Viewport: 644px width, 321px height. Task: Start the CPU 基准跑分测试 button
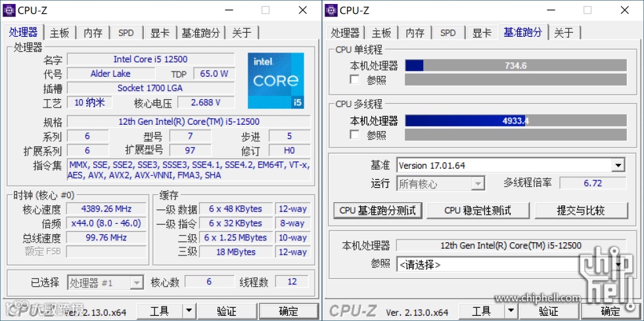(377, 211)
